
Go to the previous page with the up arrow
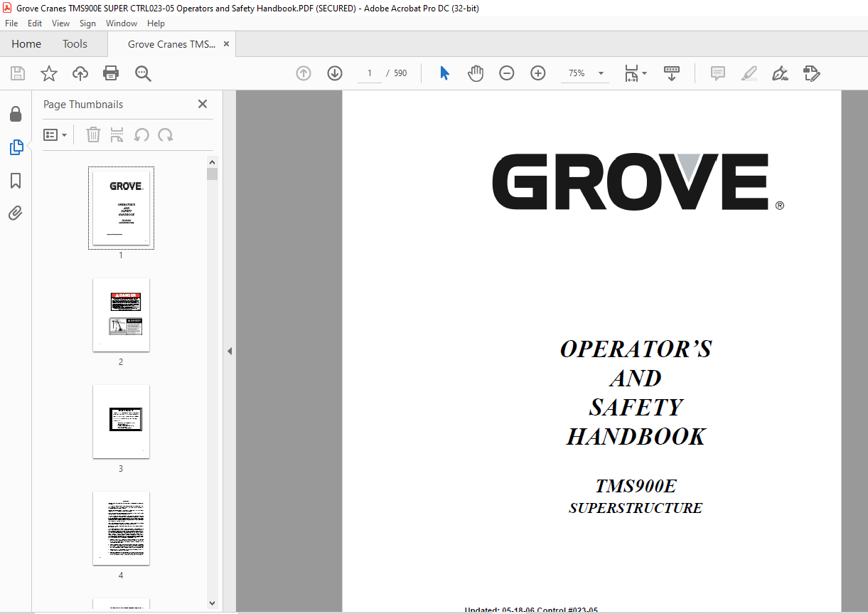[x=304, y=73]
